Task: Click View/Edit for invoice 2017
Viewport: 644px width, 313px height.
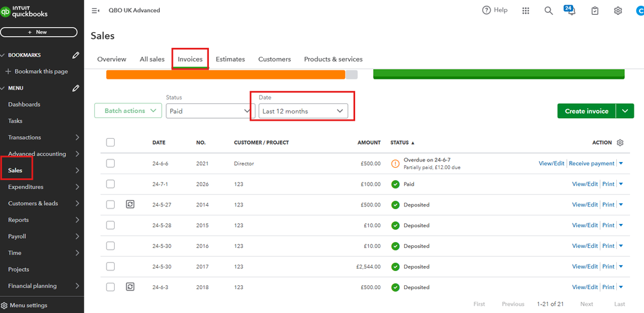Action: (585, 266)
